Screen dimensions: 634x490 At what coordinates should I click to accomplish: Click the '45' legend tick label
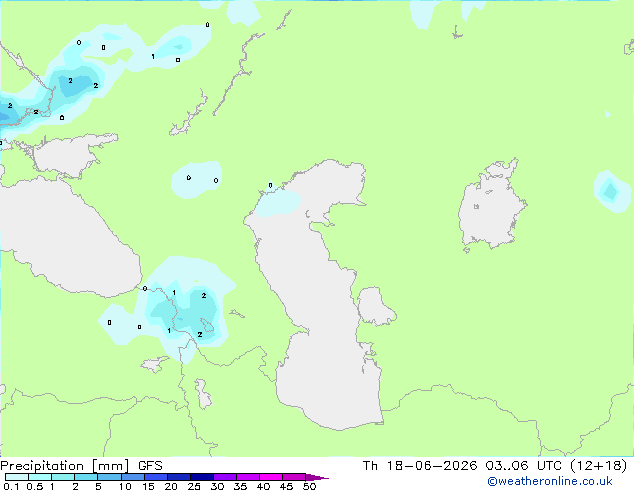point(286,486)
